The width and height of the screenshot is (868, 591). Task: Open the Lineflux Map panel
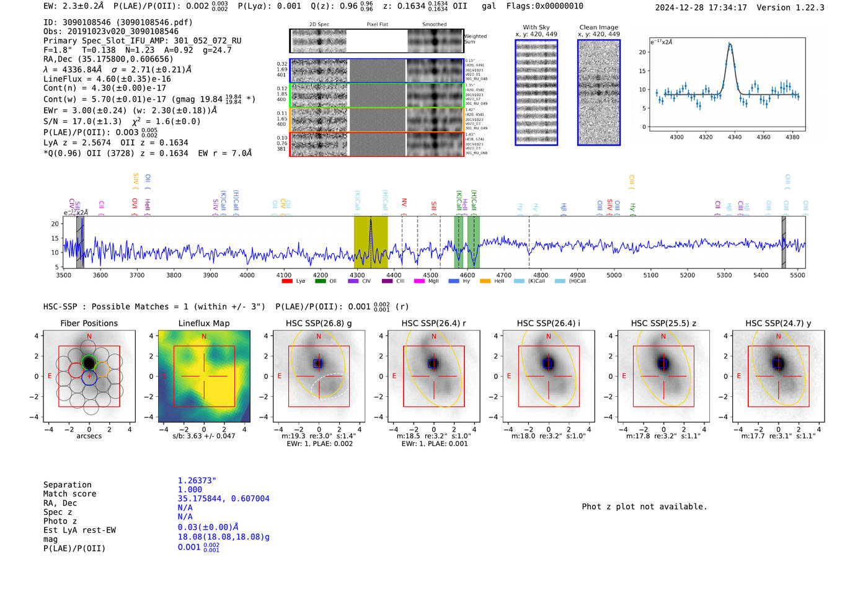point(204,376)
